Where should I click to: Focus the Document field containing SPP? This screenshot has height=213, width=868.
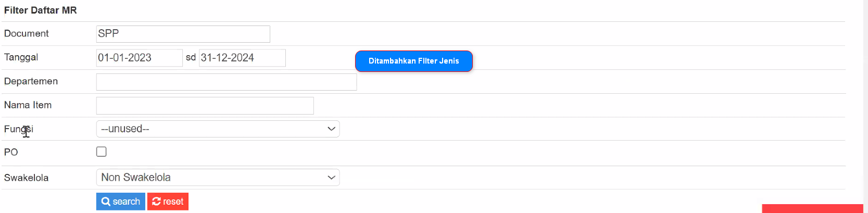click(183, 34)
